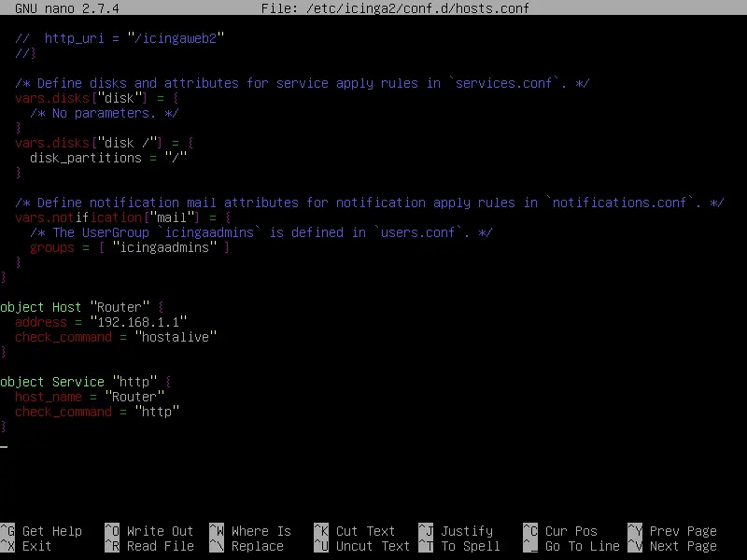Select the To Spell shortcut
747x560 pixels.
(x=470, y=546)
